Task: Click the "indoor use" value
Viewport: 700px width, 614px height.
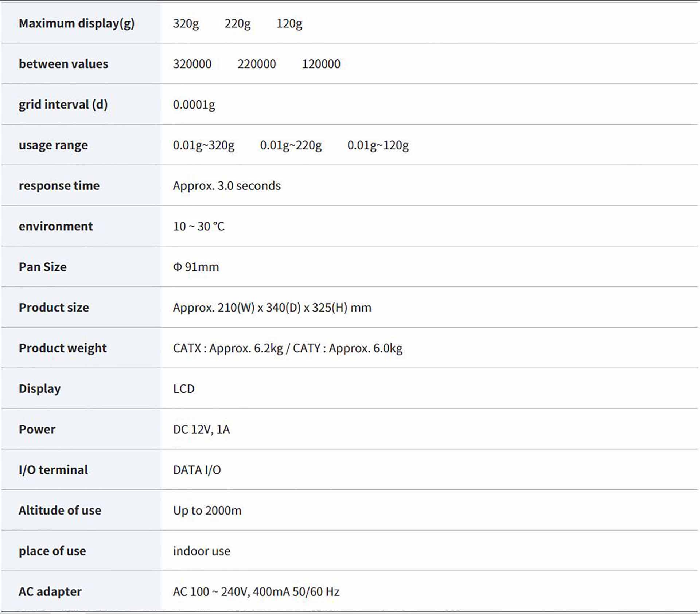Action: [202, 551]
